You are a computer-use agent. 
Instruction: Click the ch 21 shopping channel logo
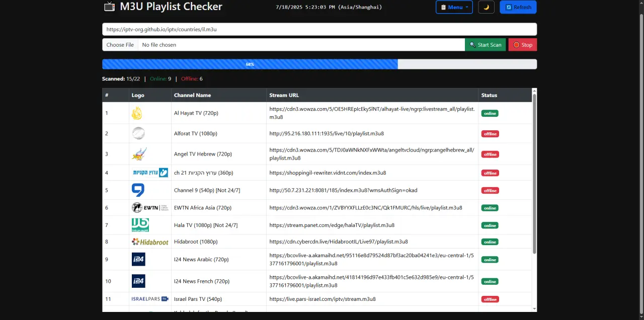click(x=150, y=173)
